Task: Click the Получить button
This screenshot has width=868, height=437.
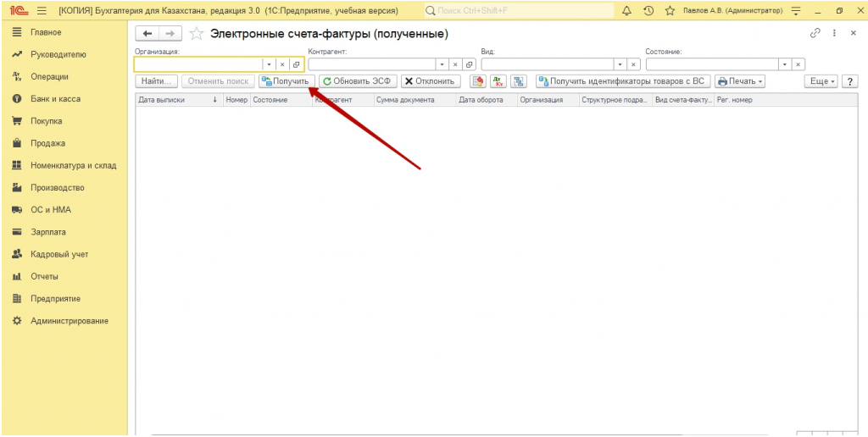Action: (286, 81)
